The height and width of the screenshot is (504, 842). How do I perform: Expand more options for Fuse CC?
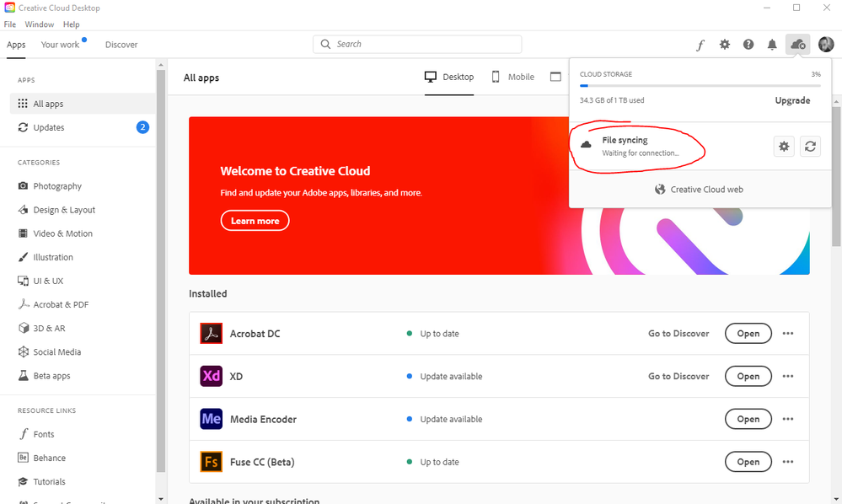click(x=788, y=462)
